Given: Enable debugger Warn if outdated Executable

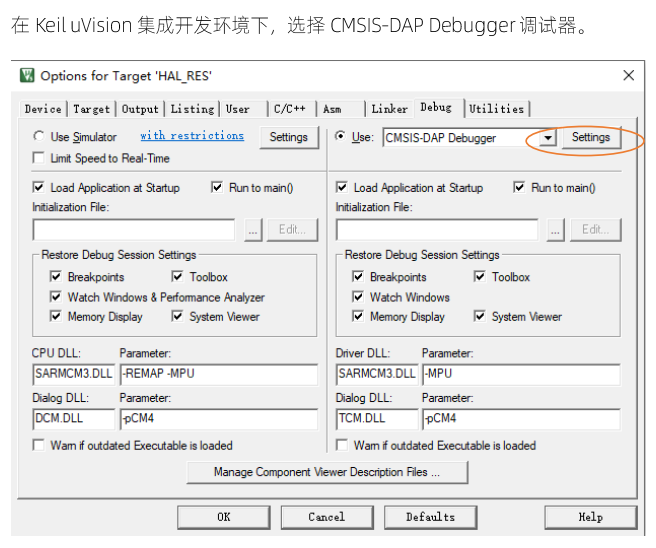Looking at the screenshot, I should coord(342,445).
